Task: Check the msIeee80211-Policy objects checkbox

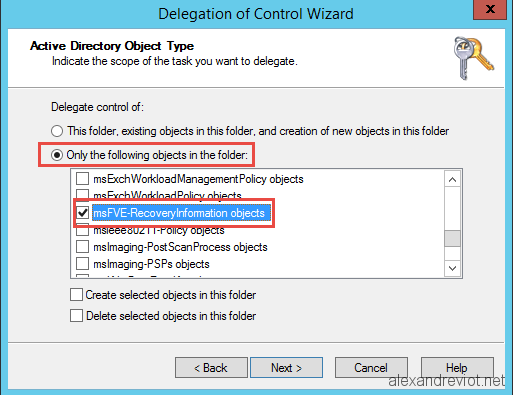Action: [x=82, y=230]
